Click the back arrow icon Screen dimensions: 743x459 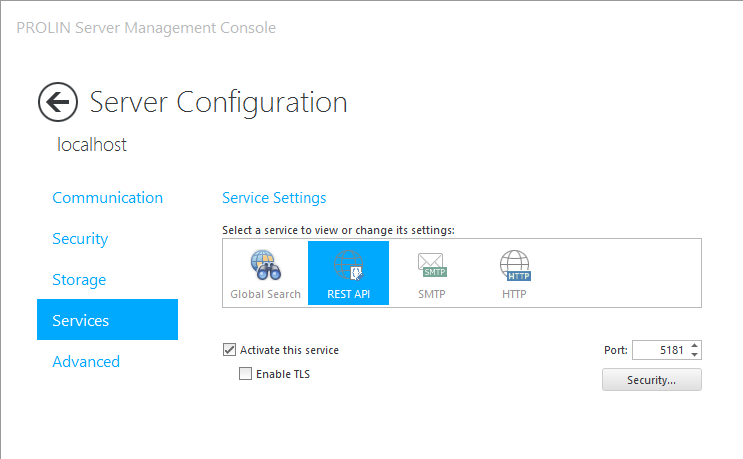pyautogui.click(x=58, y=102)
